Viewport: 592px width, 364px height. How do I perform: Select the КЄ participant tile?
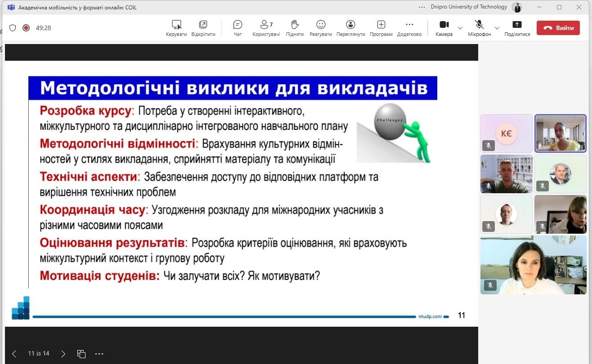tap(506, 133)
